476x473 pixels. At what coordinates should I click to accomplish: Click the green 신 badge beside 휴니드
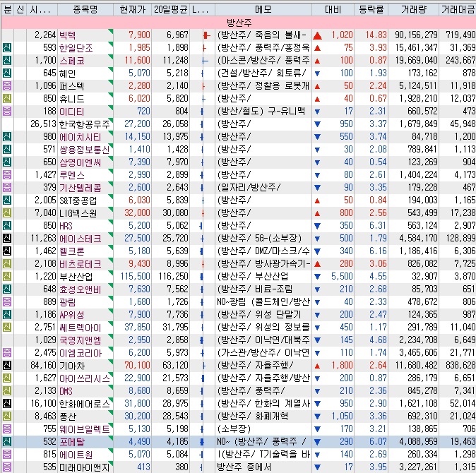click(7, 99)
